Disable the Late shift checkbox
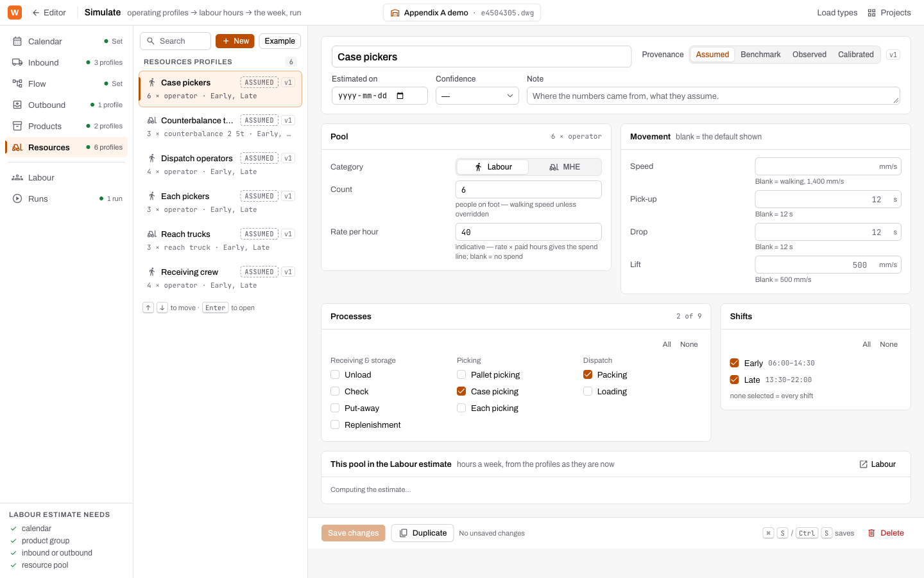 tap(735, 380)
